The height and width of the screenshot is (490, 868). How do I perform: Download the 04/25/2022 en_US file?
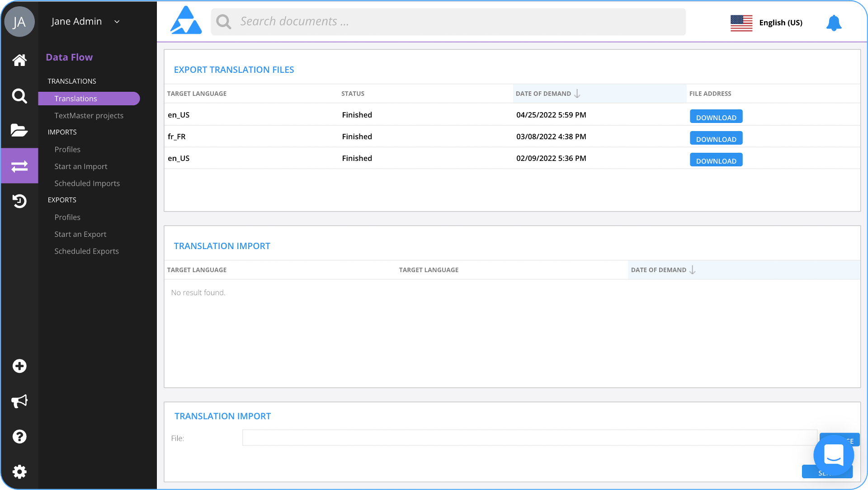tap(716, 117)
